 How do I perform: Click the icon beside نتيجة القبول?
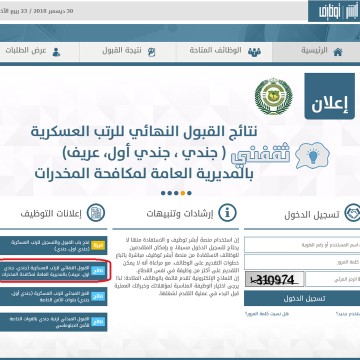[x=151, y=52]
